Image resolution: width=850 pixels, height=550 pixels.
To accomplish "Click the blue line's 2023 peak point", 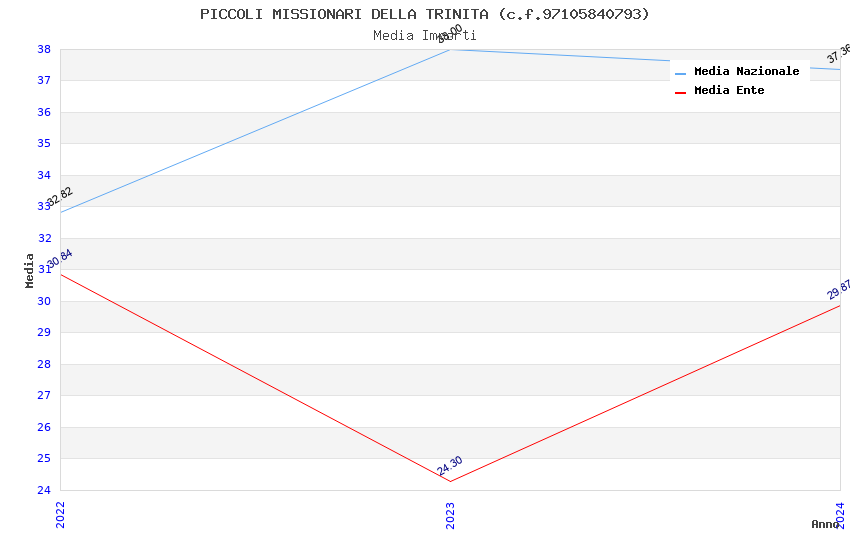I will pos(450,50).
